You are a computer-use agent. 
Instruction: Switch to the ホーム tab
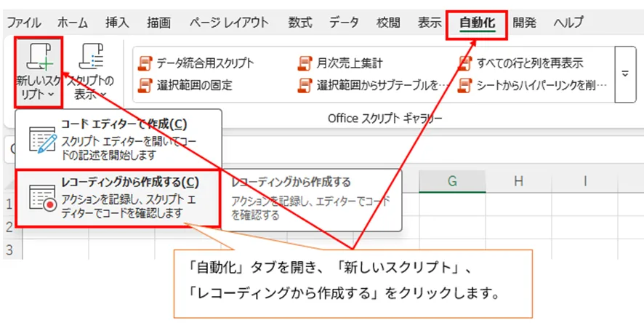[x=72, y=23]
